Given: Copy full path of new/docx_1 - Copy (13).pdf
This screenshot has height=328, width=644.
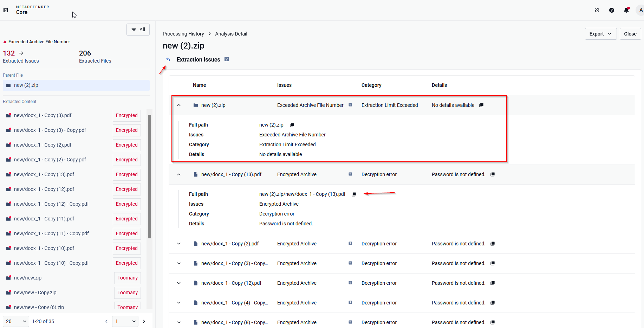Looking at the screenshot, I should pyautogui.click(x=354, y=194).
